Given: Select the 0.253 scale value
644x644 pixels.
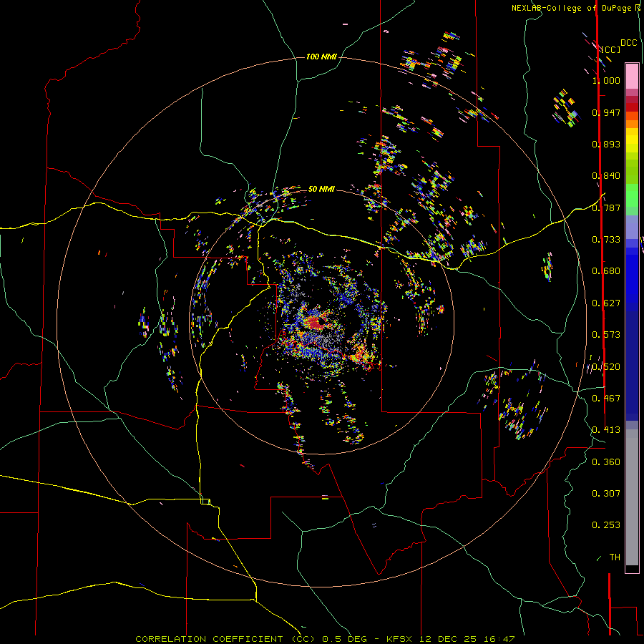Looking at the screenshot, I should (606, 525).
